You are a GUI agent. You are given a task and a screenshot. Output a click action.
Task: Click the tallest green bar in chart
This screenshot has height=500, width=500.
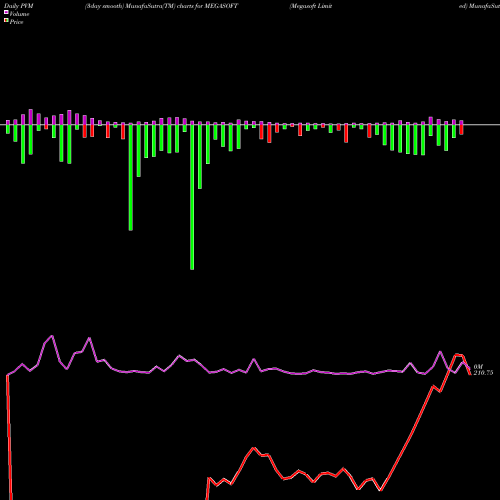click(x=192, y=197)
